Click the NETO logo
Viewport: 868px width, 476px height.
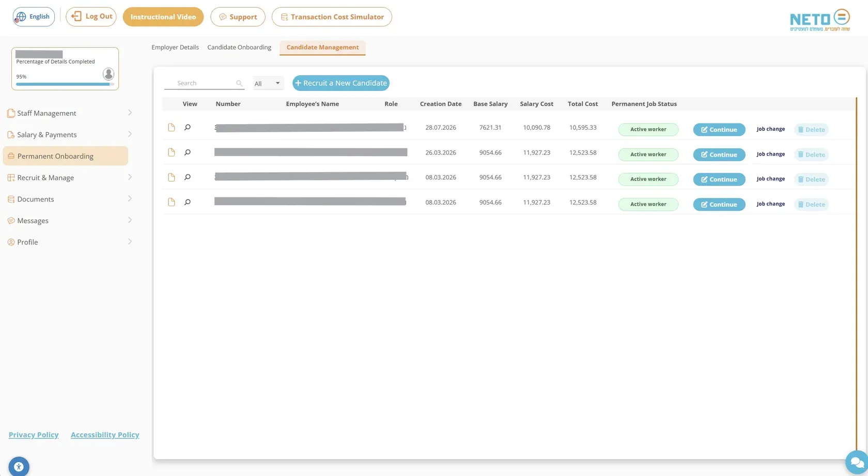click(820, 20)
